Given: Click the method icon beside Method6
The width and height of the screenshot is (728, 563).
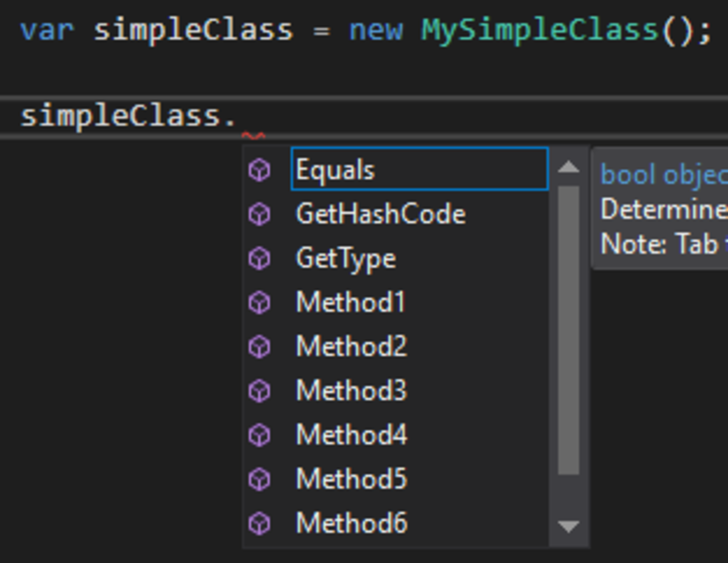Looking at the screenshot, I should point(260,523).
